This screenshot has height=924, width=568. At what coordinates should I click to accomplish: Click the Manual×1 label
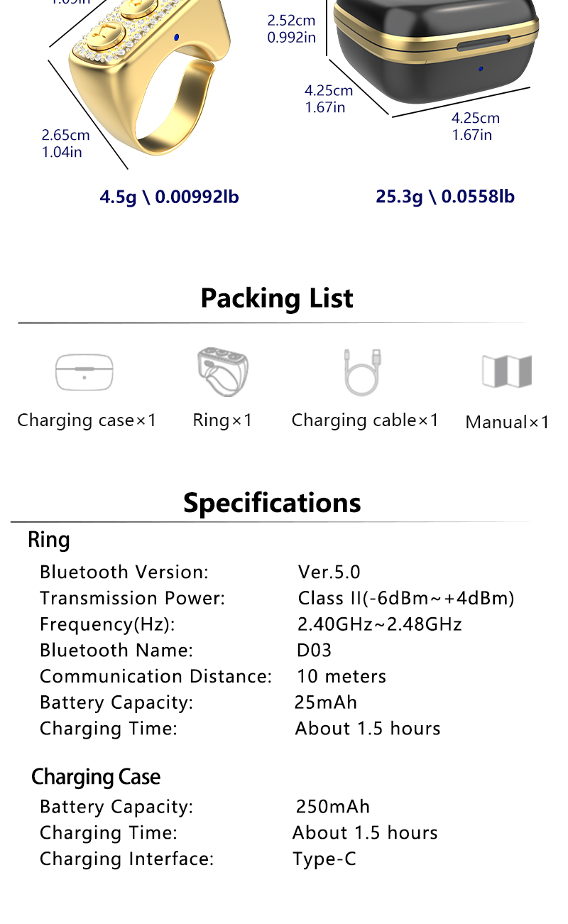pos(507,423)
